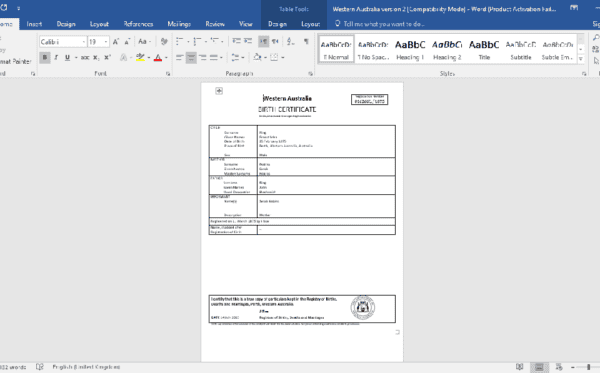Viewport: 600px width, 373px height.
Task: Apply the Subtitle style
Action: tap(521, 50)
